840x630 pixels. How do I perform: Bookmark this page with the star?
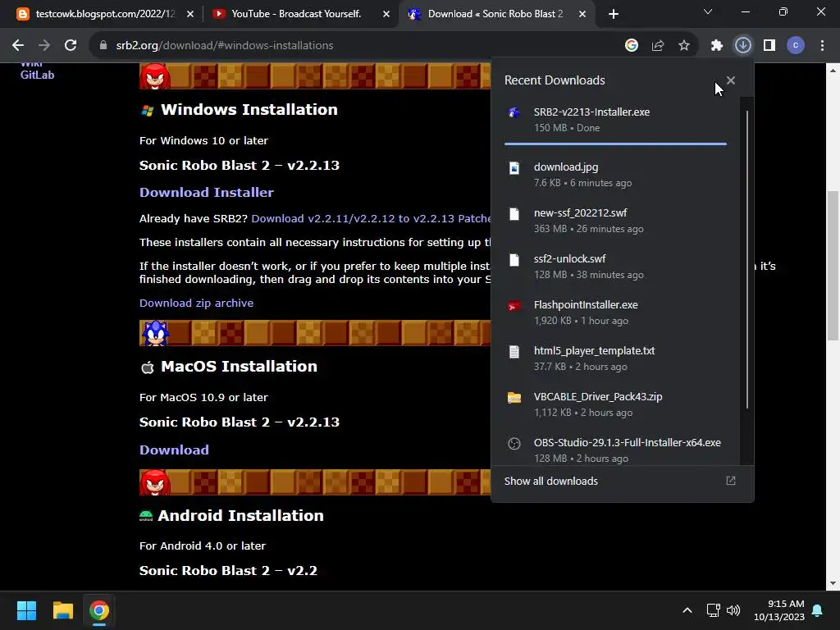684,46
